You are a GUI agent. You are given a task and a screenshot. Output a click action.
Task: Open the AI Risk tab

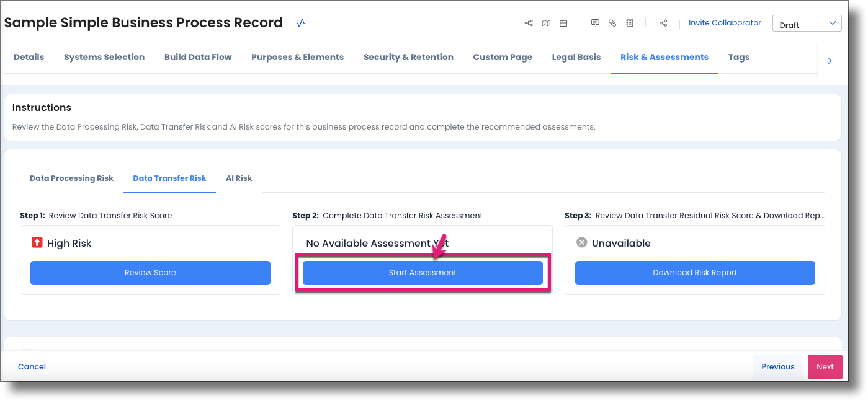click(x=239, y=178)
